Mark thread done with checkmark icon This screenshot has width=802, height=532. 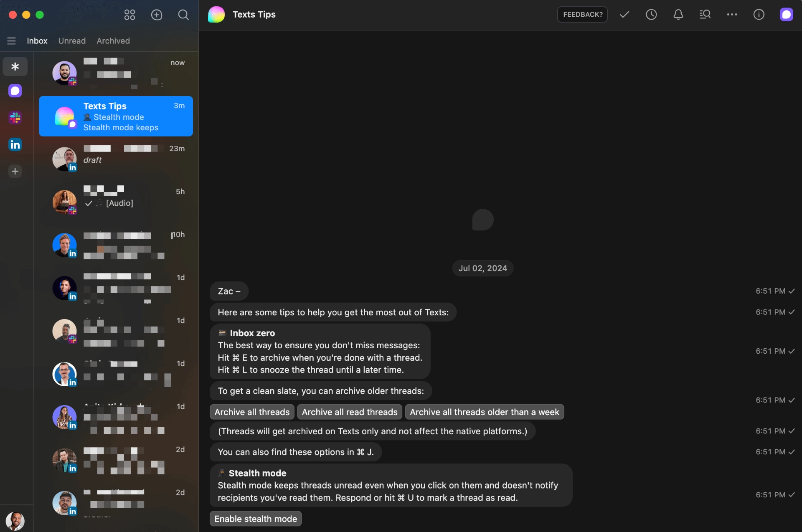[x=624, y=15]
